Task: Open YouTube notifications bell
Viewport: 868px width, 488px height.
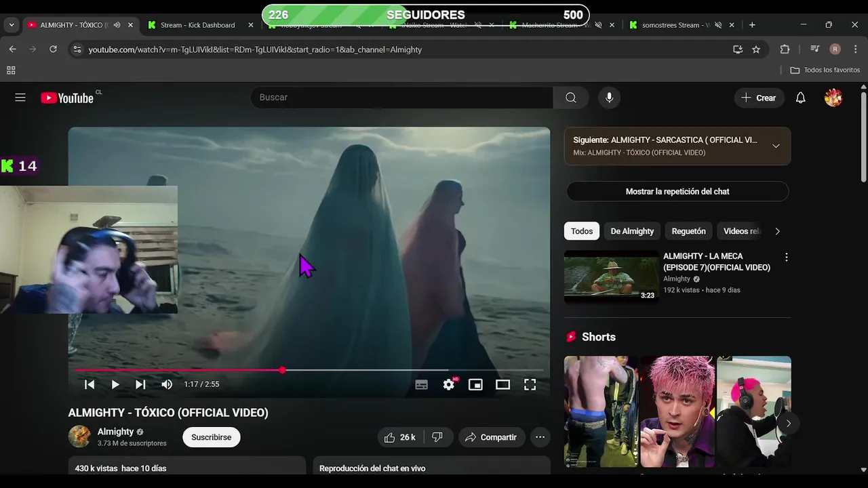Action: tap(800, 98)
